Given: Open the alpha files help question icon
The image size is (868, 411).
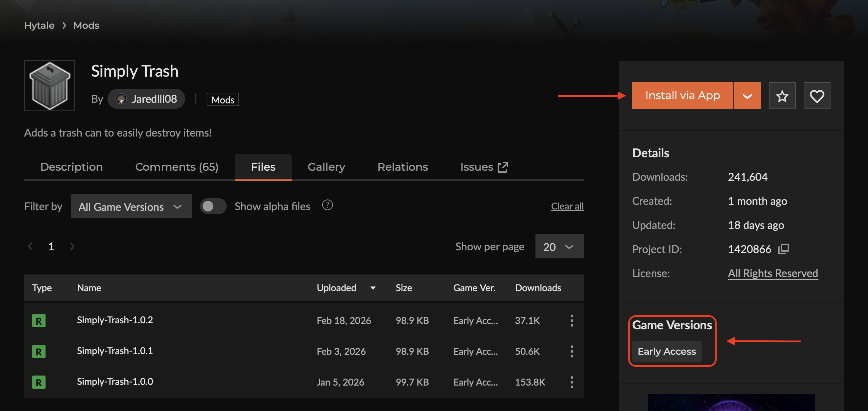Looking at the screenshot, I should point(327,205).
